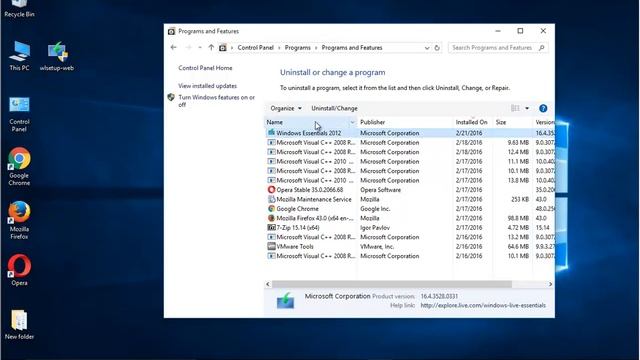Click the Windows Essentials 2012 program icon
Viewport: 640px width, 360px height.
point(271,133)
